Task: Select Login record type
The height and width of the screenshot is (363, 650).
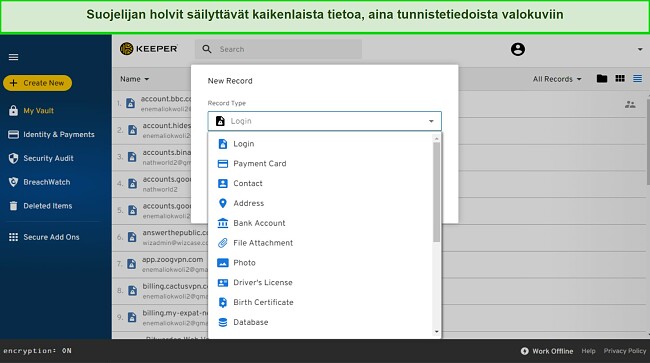Action: 320,144
